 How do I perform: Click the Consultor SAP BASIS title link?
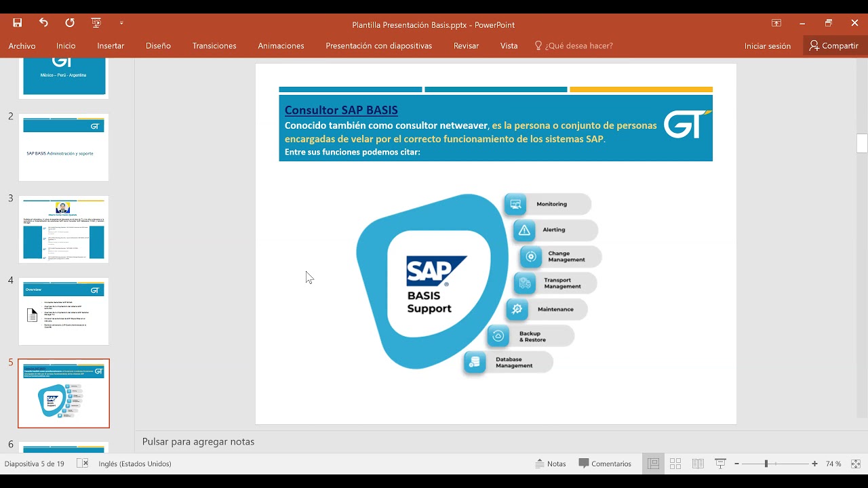(x=341, y=110)
